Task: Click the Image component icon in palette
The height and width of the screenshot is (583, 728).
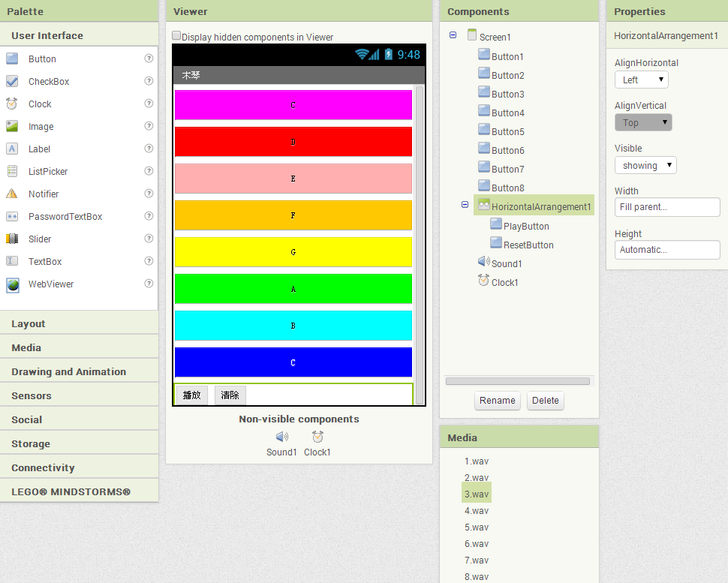Action: point(12,126)
